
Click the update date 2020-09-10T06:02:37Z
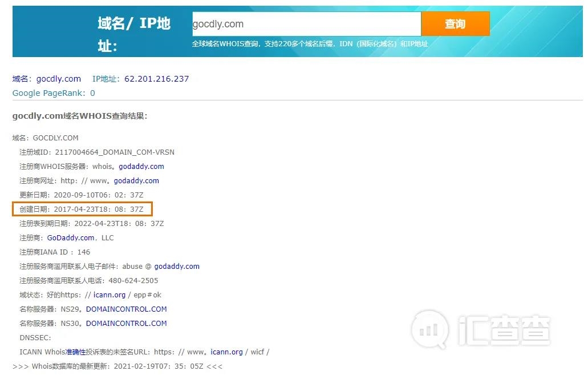pyautogui.click(x=99, y=195)
